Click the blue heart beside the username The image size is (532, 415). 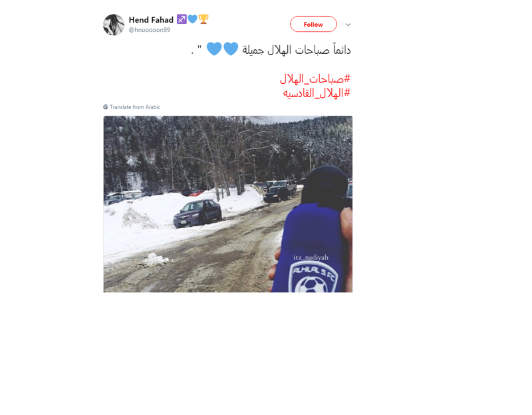pos(192,19)
